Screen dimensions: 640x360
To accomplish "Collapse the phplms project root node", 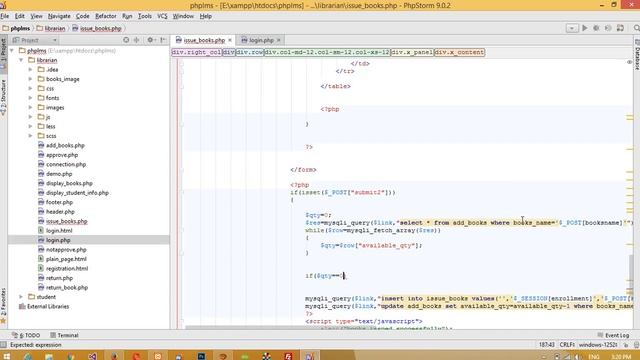I will click(x=12, y=51).
